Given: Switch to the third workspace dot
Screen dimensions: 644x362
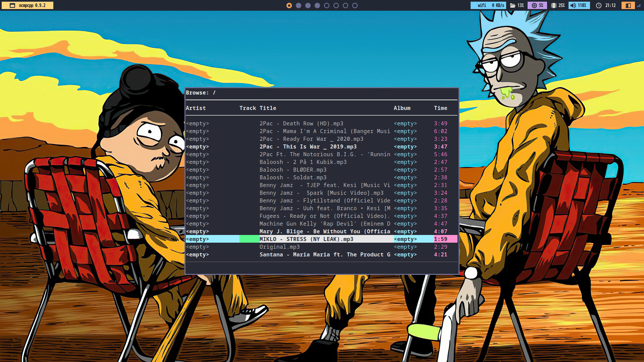Looking at the screenshot, I should (308, 5).
